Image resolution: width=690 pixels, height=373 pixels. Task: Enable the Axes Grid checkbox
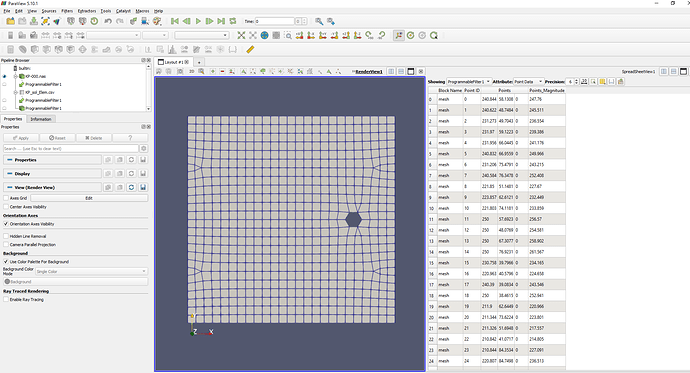point(6,198)
